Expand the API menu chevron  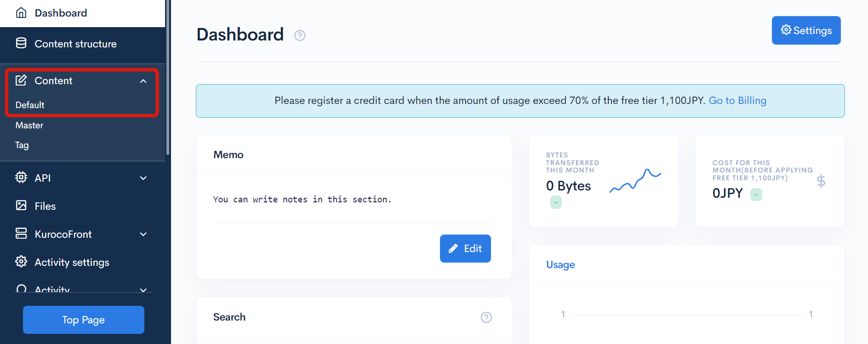143,178
